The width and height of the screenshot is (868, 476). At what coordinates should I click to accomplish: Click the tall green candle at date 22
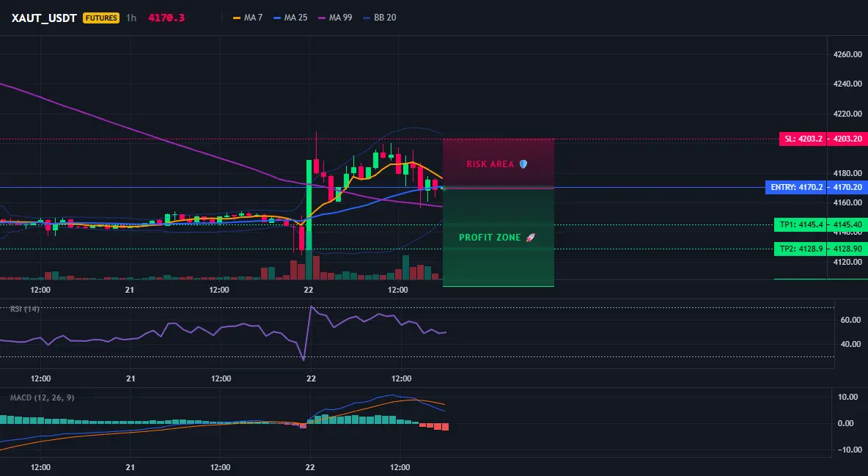309,205
